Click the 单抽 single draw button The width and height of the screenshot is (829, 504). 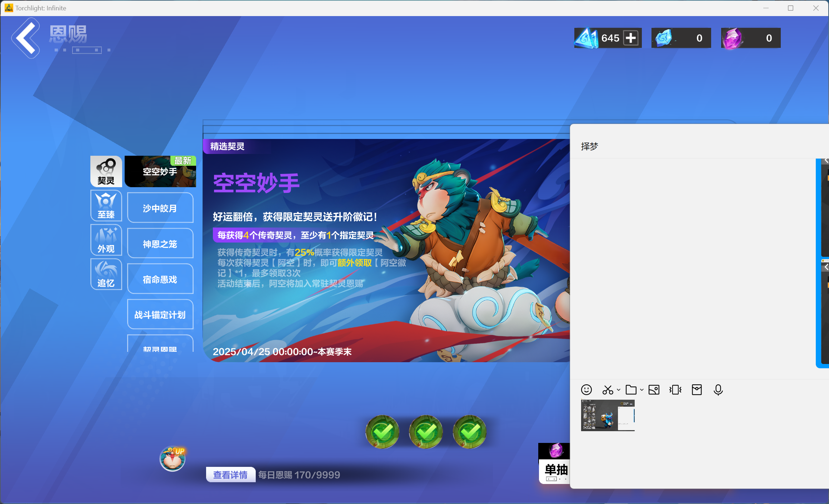554,471
